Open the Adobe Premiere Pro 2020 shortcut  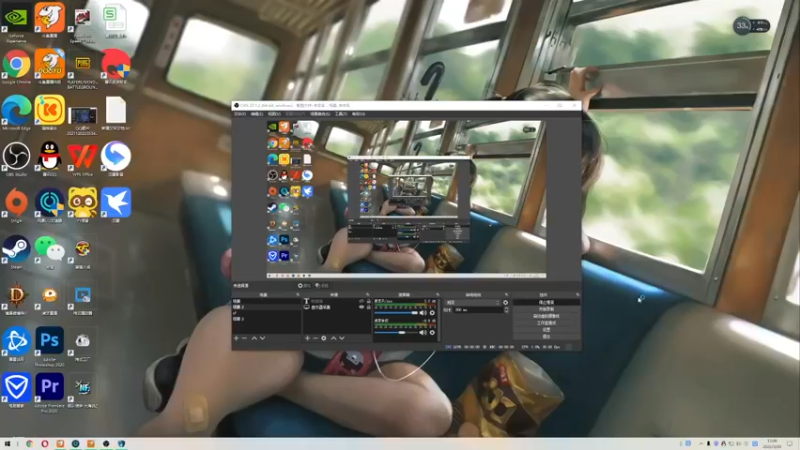49,392
